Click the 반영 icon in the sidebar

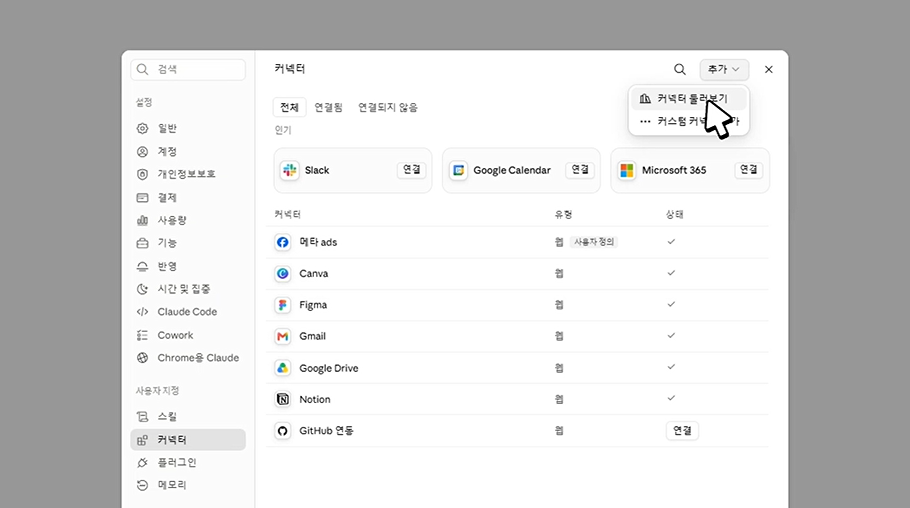[142, 266]
